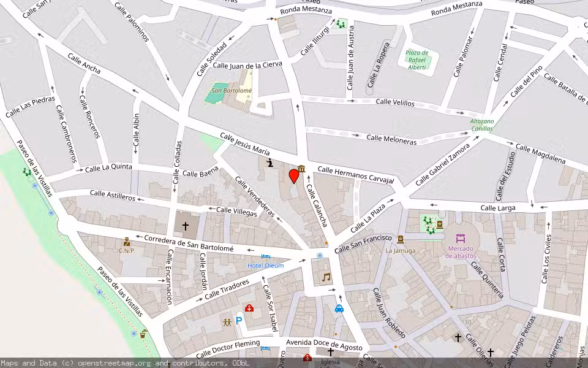The height and width of the screenshot is (368, 588).
Task: Open the tourist information icon below Calle Jesús María
Action: tap(269, 163)
